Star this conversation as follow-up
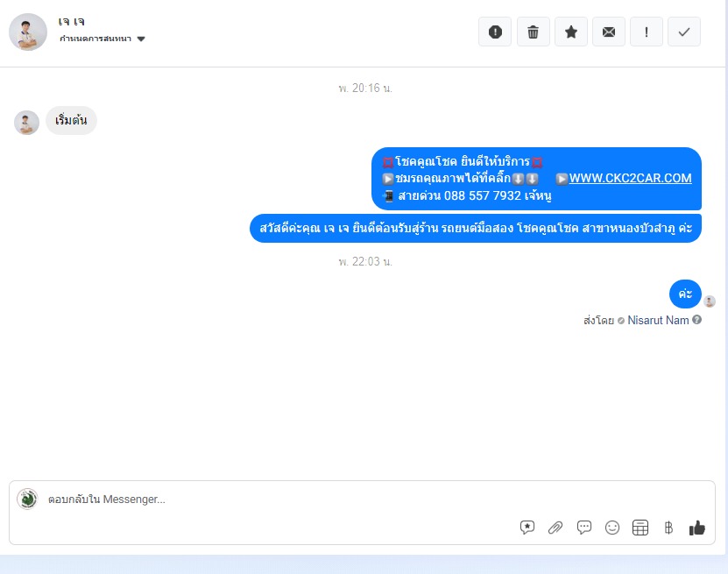 click(x=571, y=32)
